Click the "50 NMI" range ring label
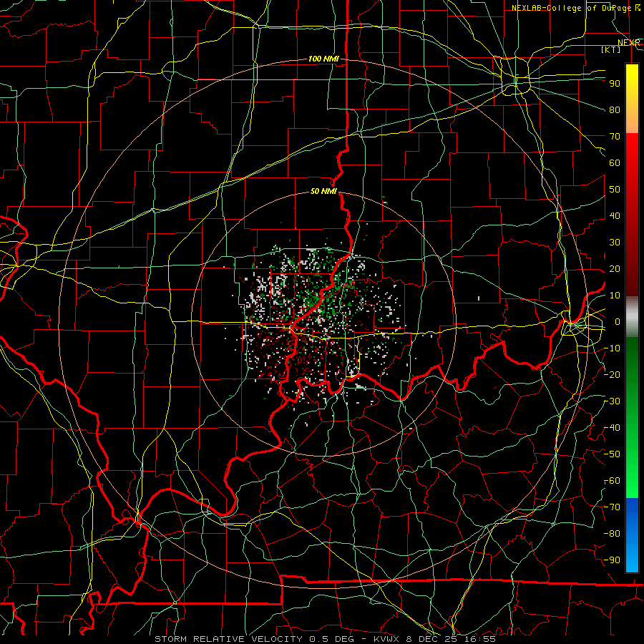This screenshot has height=644, width=644. coord(323,191)
